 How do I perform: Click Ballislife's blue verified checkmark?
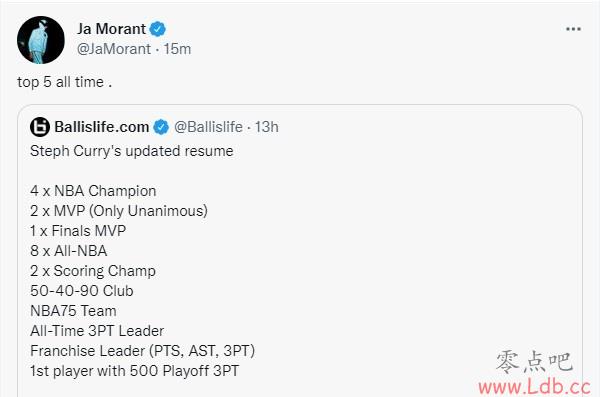(161, 127)
